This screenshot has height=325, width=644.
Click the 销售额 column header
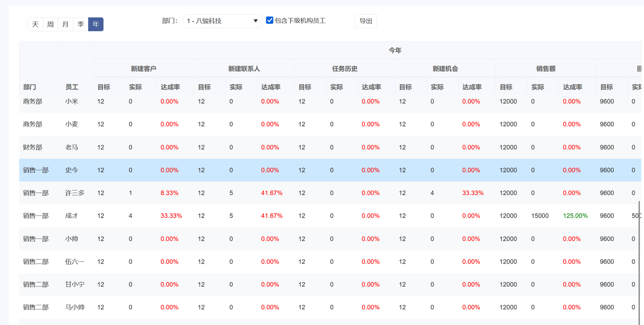point(545,68)
